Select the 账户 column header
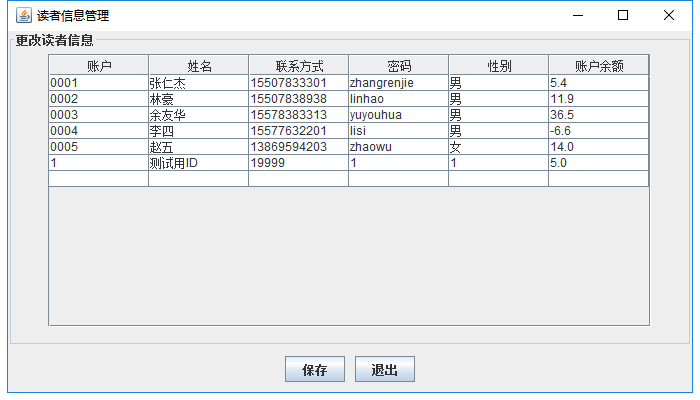700x400 pixels. [x=99, y=66]
